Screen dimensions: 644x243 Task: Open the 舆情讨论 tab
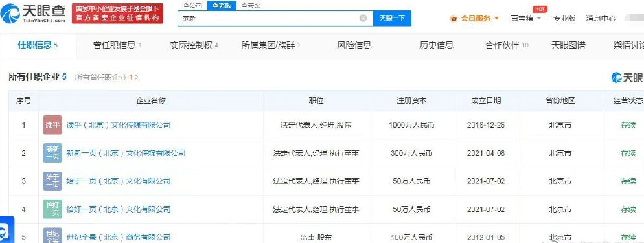coord(628,45)
